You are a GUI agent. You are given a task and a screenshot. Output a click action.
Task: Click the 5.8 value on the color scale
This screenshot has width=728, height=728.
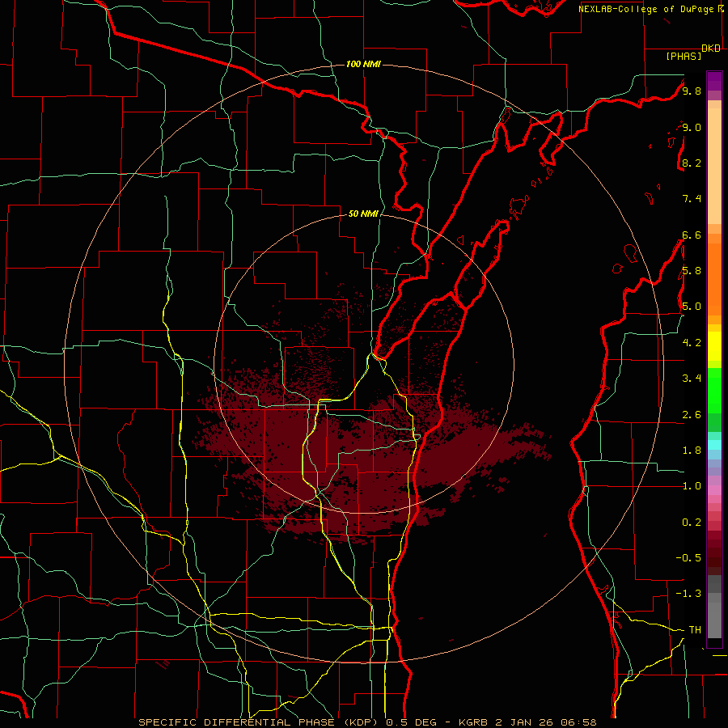tap(692, 270)
